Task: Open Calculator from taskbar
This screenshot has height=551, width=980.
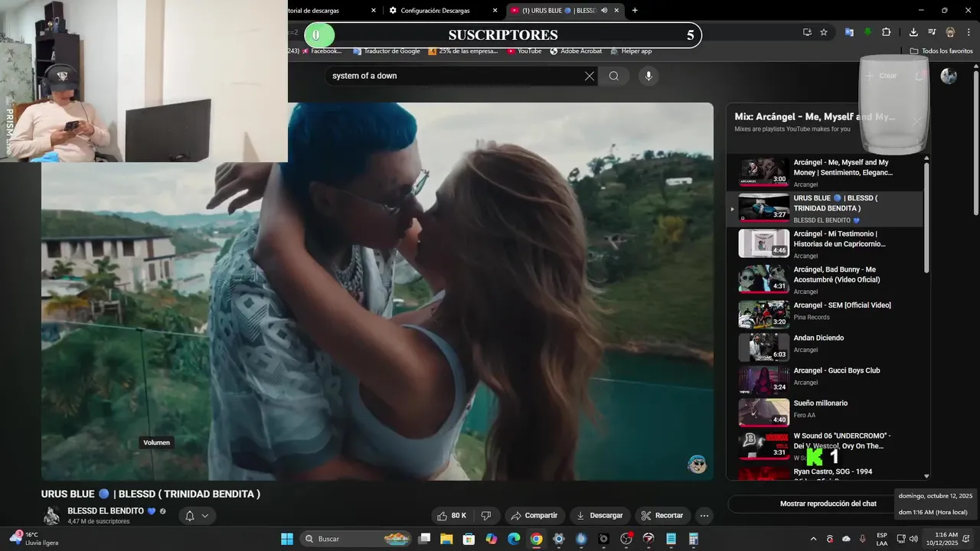Action: 694,539
